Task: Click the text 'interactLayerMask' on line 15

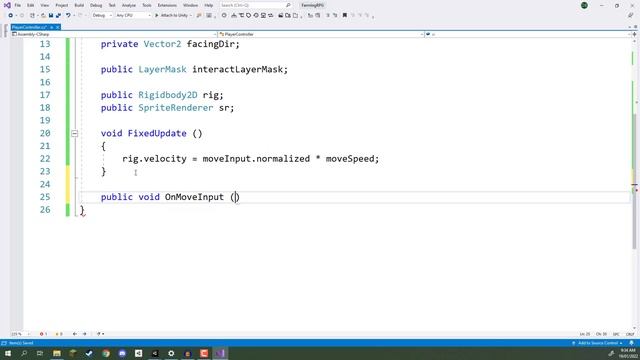Action: click(238, 69)
